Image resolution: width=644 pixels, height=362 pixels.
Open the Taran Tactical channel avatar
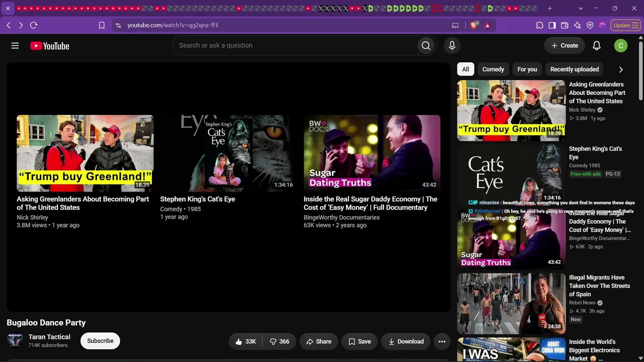[x=15, y=341]
